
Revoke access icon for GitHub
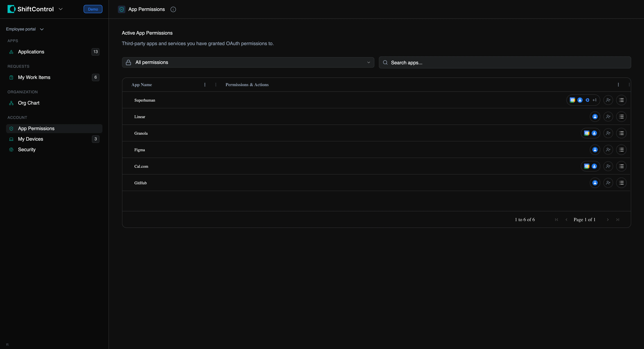pyautogui.click(x=608, y=183)
